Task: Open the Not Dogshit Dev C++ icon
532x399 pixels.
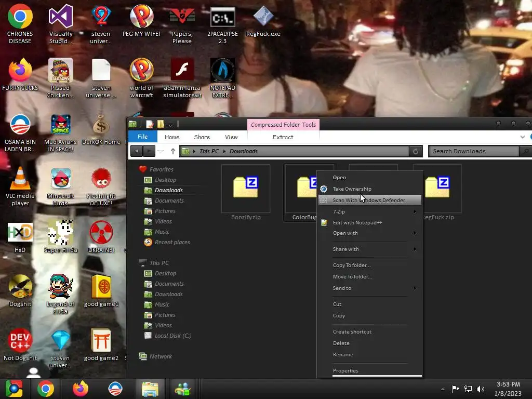Action: coord(20,345)
